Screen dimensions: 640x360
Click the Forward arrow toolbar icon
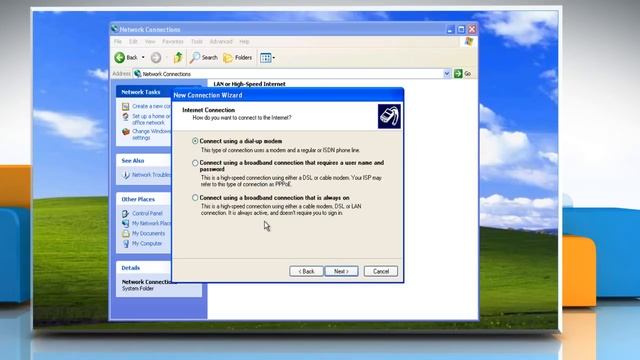[x=156, y=58]
